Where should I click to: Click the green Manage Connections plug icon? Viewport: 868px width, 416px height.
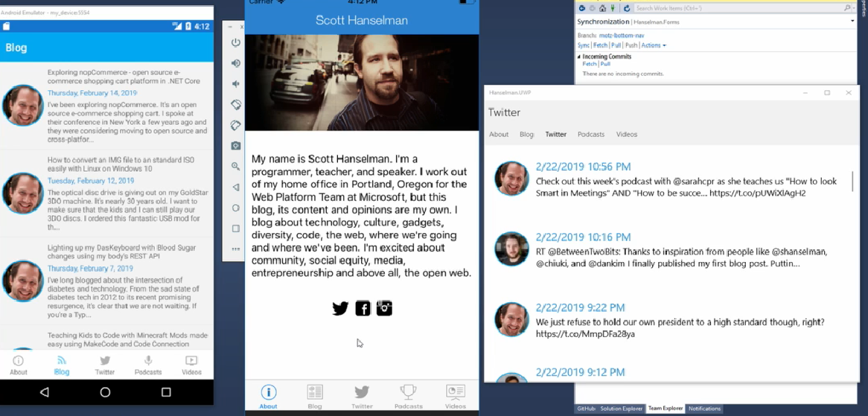(x=613, y=8)
